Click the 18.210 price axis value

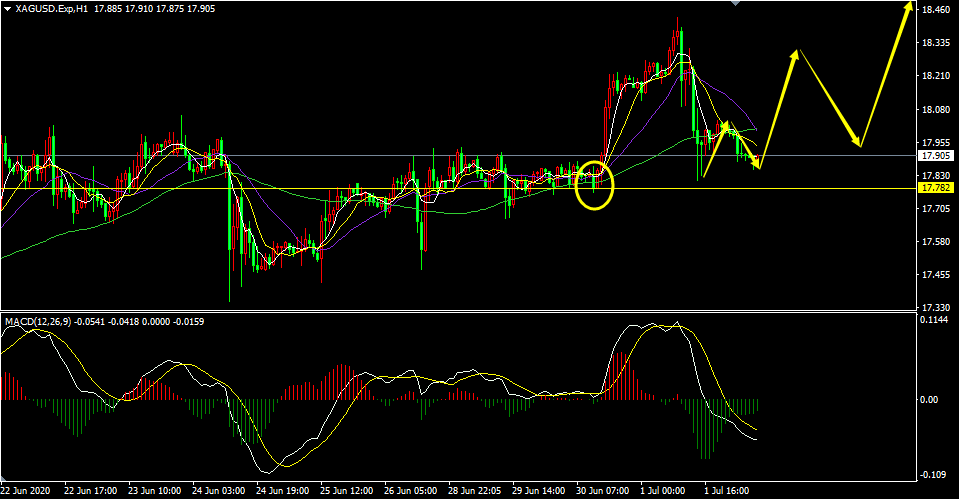tap(936, 76)
